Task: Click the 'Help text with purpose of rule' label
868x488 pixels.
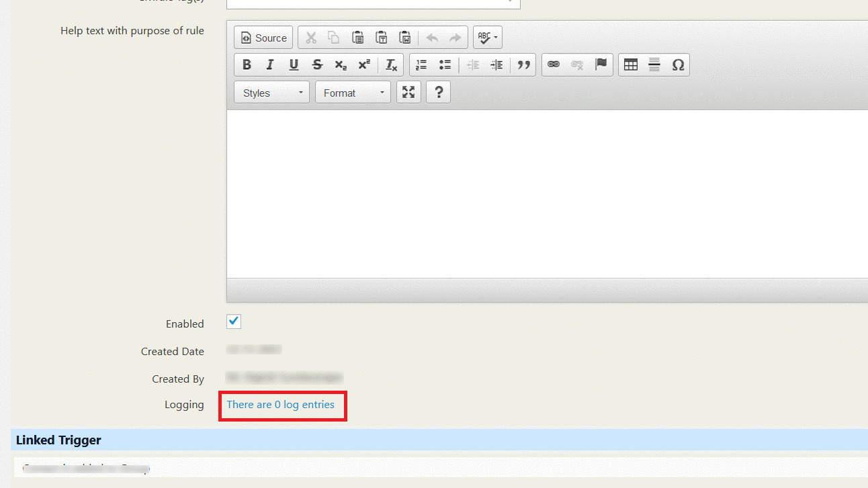Action: pos(132,31)
